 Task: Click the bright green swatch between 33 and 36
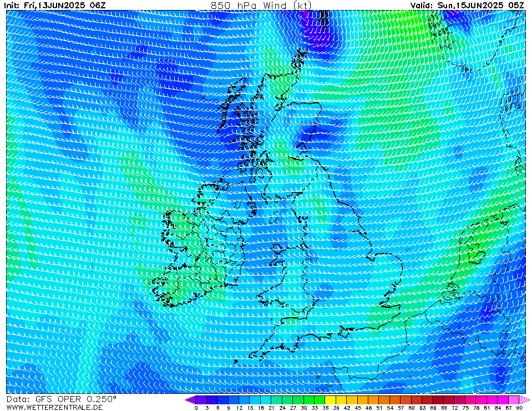[320, 400]
